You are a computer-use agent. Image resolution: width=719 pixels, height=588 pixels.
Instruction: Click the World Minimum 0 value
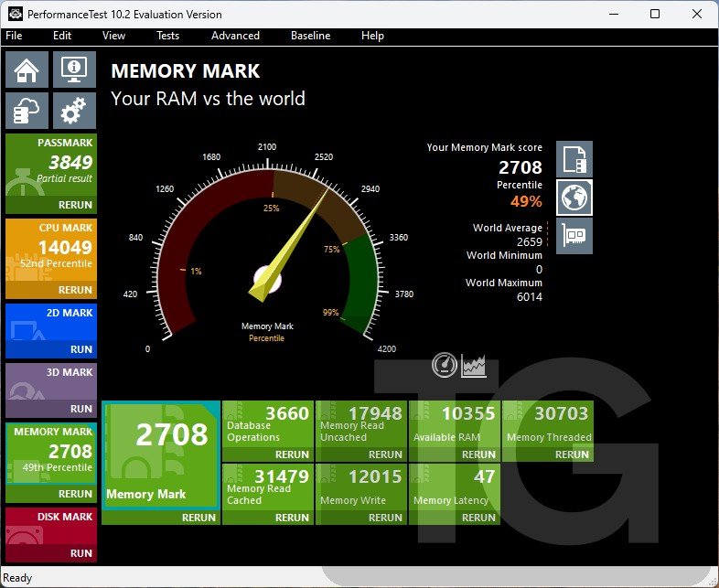(539, 269)
